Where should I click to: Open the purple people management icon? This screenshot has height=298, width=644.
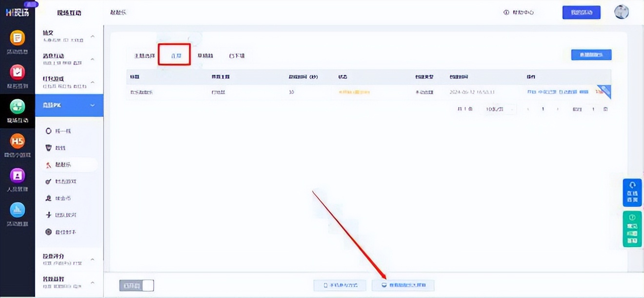(18, 176)
